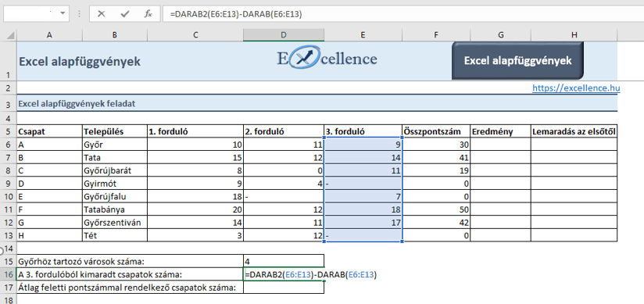Click the 'Összpontszám' header cell
Screen dimensions: 644x304
click(436, 132)
